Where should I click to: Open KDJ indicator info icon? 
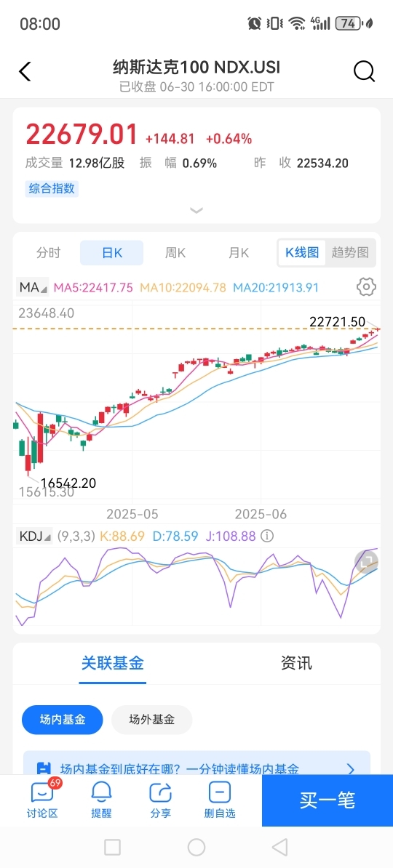[x=266, y=536]
